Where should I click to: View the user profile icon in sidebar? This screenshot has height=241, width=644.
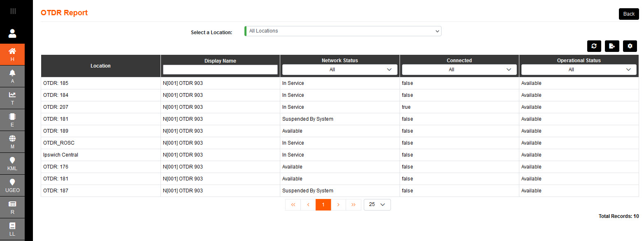(12, 33)
